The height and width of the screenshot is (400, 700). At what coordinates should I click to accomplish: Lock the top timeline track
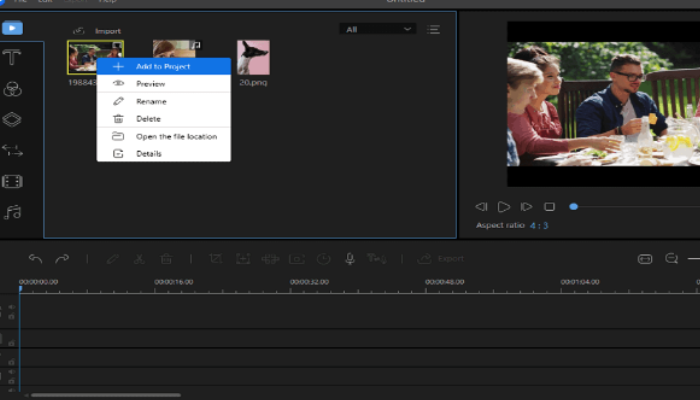[12, 317]
